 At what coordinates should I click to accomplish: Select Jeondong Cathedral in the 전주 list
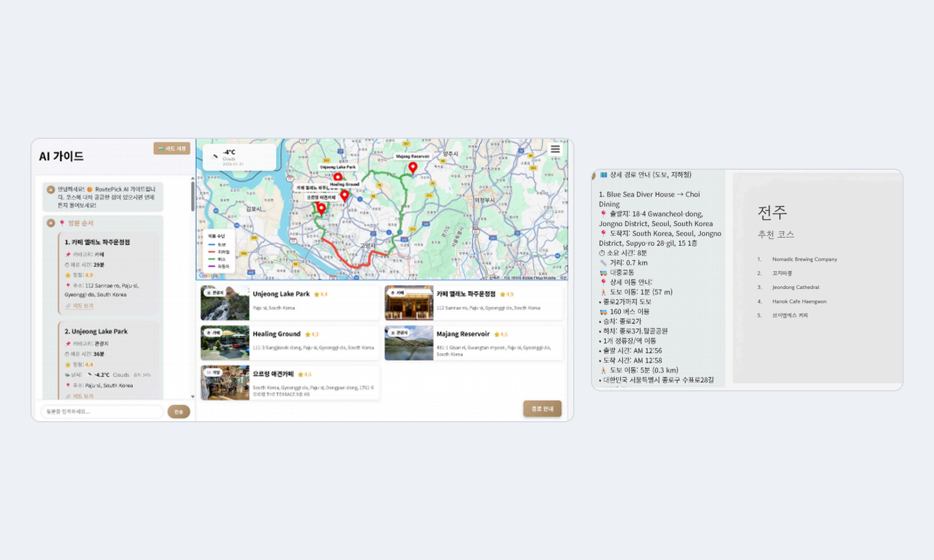tap(796, 287)
